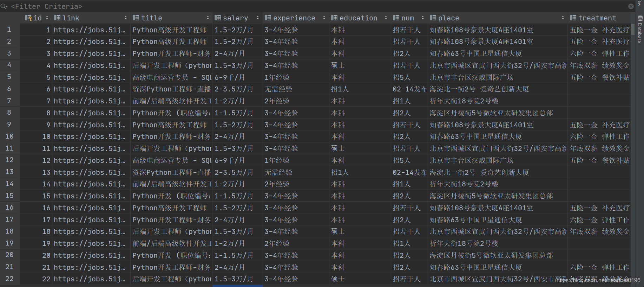
Task: Select the experience column header
Action: tap(296, 18)
